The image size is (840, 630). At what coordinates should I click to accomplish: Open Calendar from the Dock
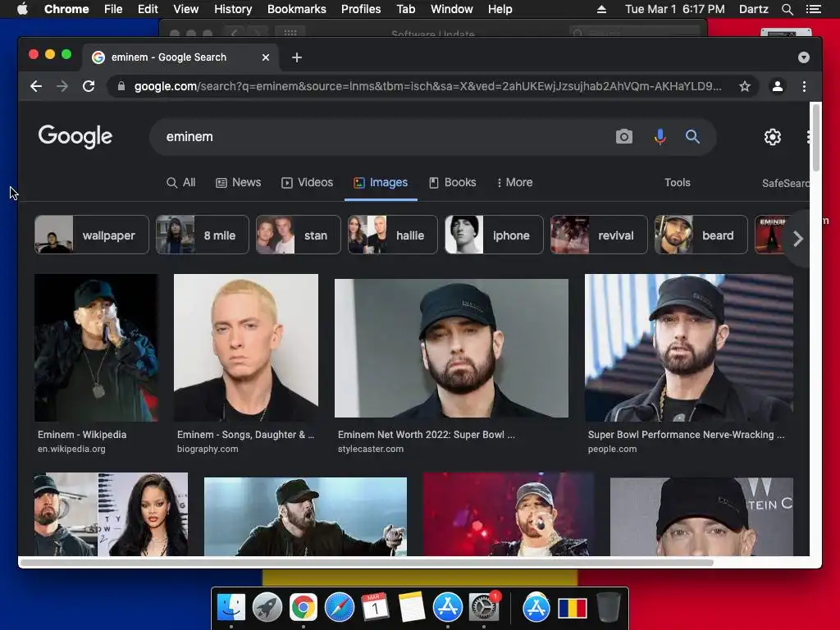pos(375,608)
